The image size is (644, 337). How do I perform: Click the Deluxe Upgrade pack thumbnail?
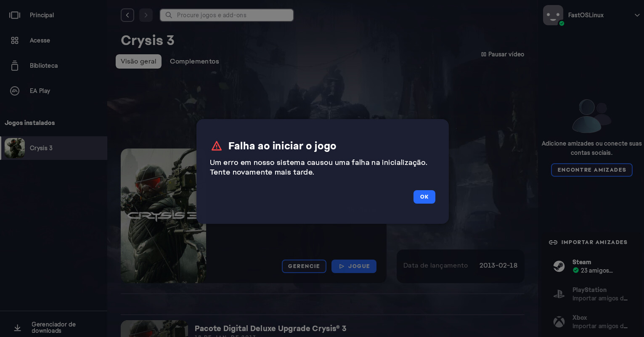click(154, 329)
